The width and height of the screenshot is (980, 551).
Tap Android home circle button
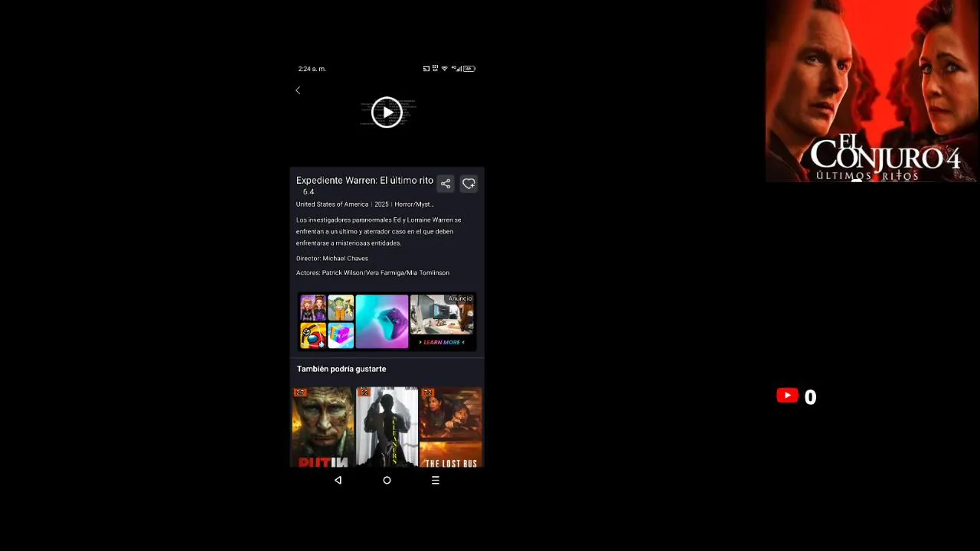pyautogui.click(x=387, y=481)
